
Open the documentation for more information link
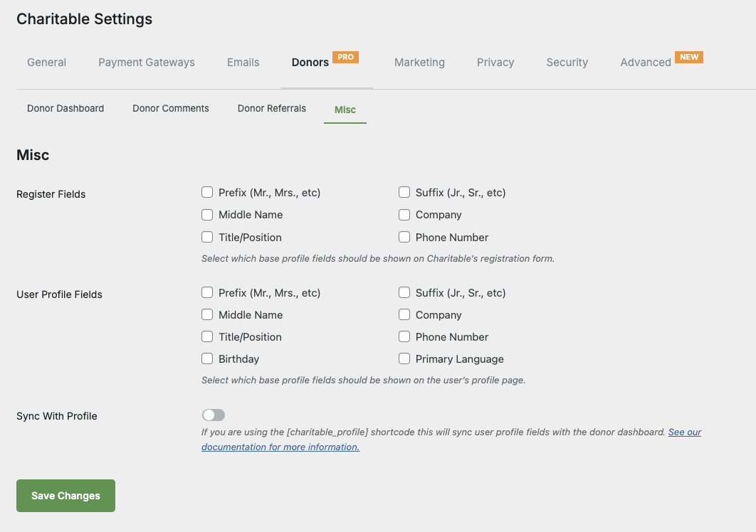coord(280,447)
